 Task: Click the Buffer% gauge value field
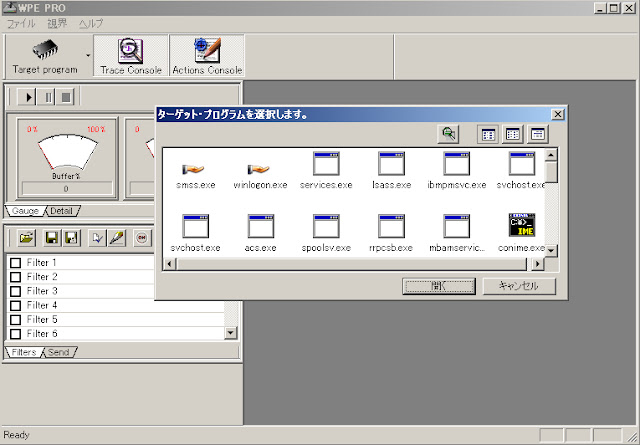click(67, 189)
